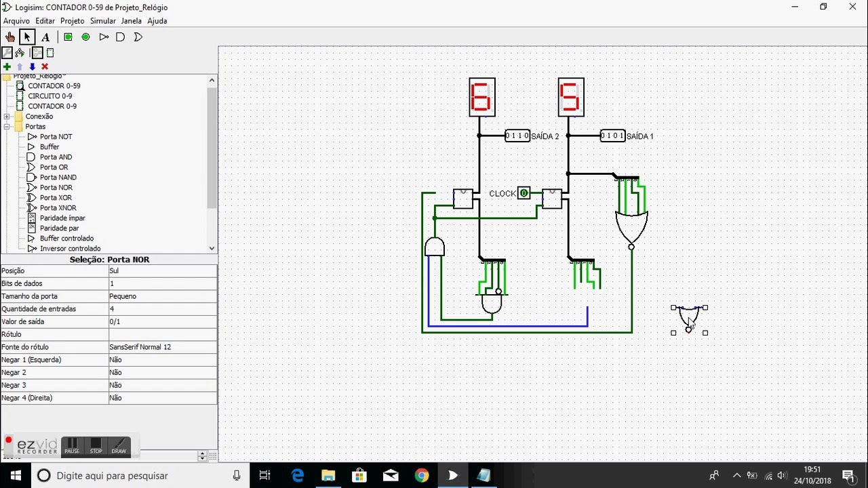Open Microsoft Edge from taskbar
Screen dimensions: 868x488
[x=298, y=475]
